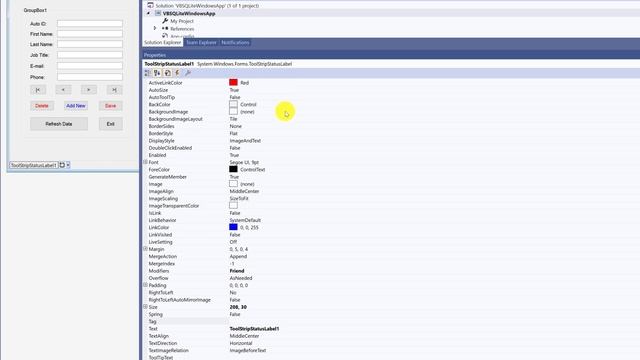Switch to the Team Explorer tab
Screen dimensions: 640x360
click(x=201, y=42)
